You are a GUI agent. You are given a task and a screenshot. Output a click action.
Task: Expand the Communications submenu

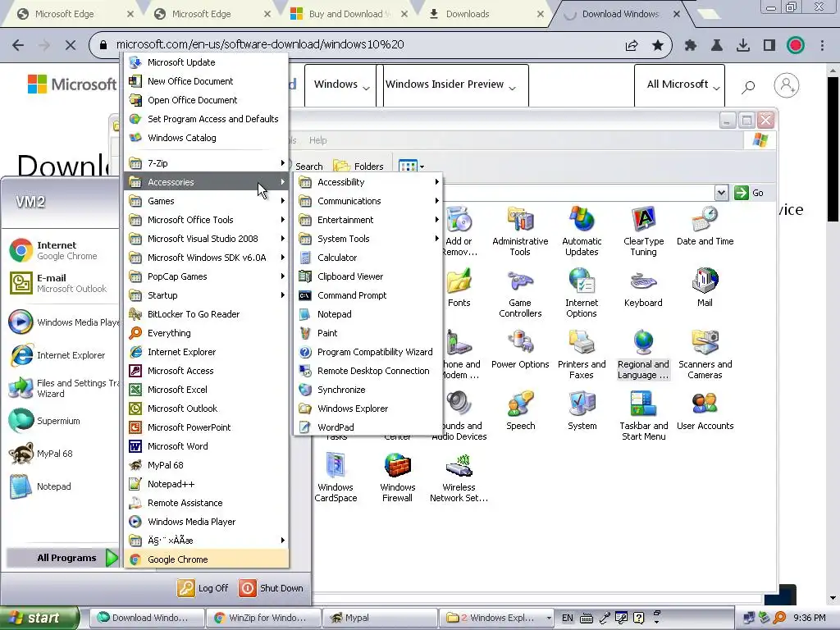pos(368,201)
